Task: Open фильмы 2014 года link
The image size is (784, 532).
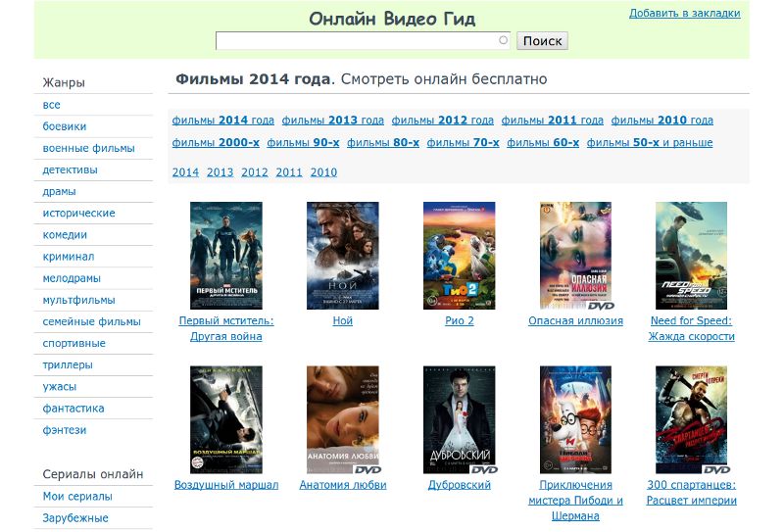Action: click(x=223, y=121)
